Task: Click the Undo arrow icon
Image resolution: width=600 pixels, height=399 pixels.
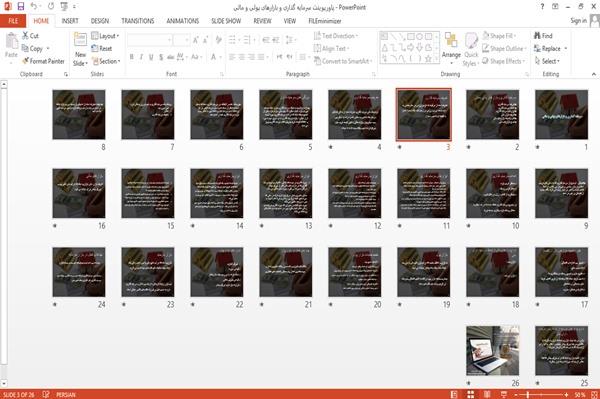Action: pos(34,6)
